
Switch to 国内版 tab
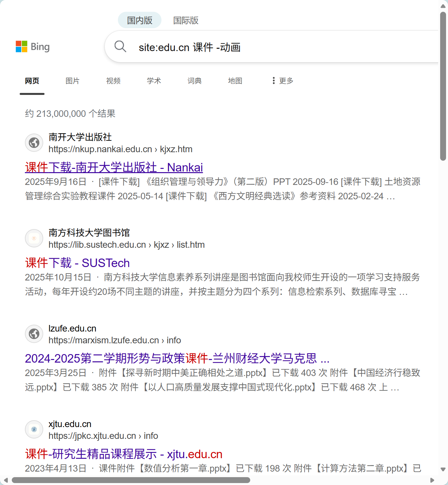point(140,20)
